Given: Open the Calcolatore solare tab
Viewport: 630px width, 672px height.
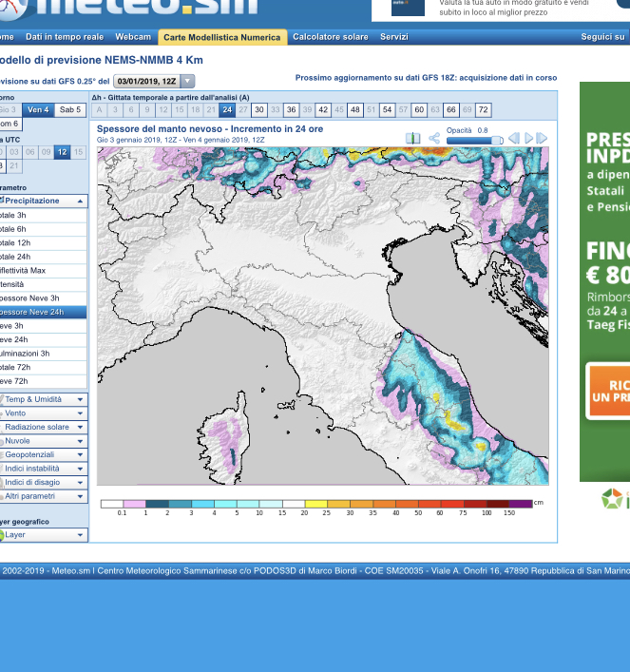Looking at the screenshot, I should [x=330, y=37].
